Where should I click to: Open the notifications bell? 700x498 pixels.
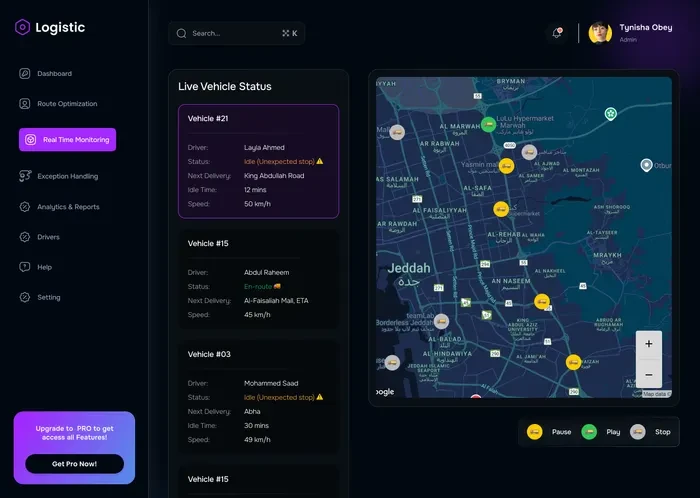[x=557, y=33]
